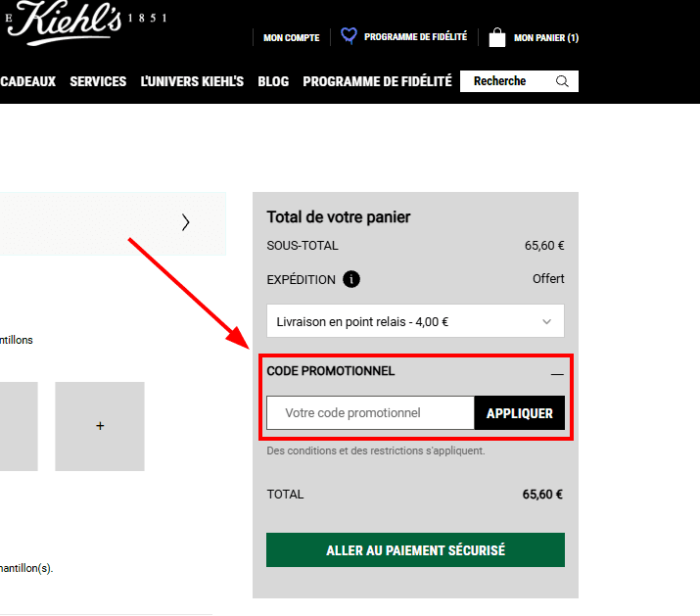This screenshot has height=616, width=700.
Task: Open the Livraison en point relais dropdown
Action: click(x=415, y=320)
